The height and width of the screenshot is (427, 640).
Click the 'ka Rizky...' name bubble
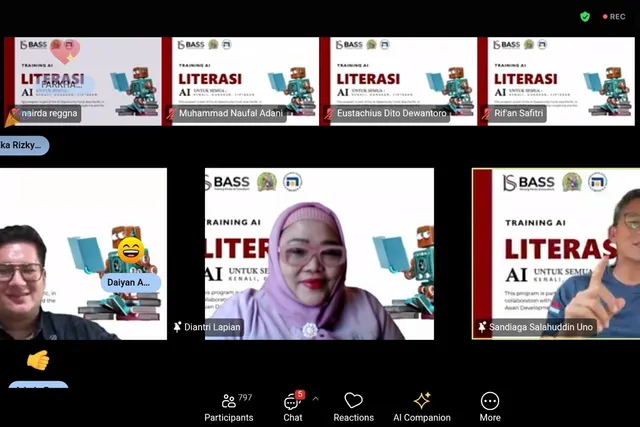click(22, 145)
